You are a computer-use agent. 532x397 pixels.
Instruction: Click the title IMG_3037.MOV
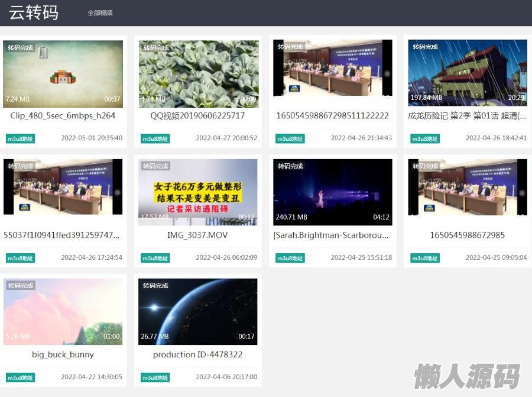click(x=197, y=235)
